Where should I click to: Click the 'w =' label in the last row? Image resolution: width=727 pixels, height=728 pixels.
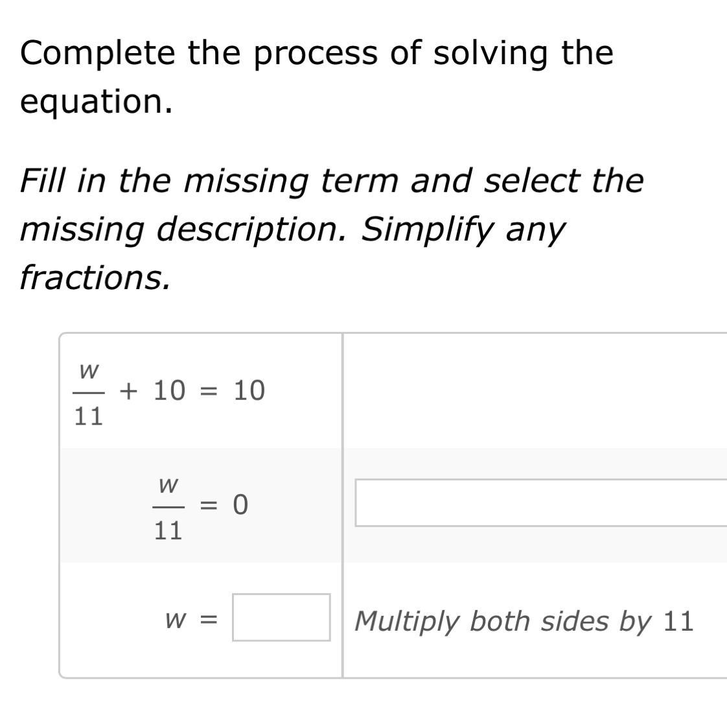pos(190,620)
